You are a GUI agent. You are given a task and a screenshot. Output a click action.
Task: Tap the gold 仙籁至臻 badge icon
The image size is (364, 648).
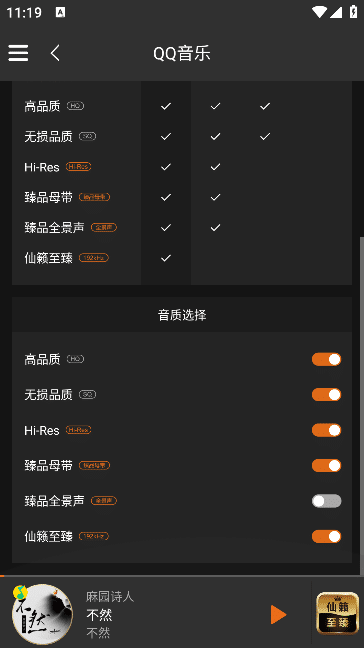point(338,613)
